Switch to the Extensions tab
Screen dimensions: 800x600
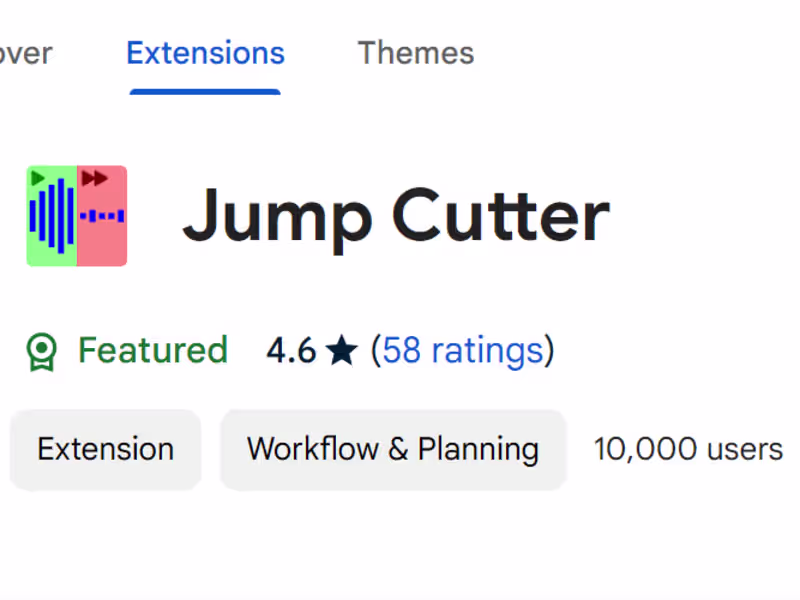click(205, 53)
